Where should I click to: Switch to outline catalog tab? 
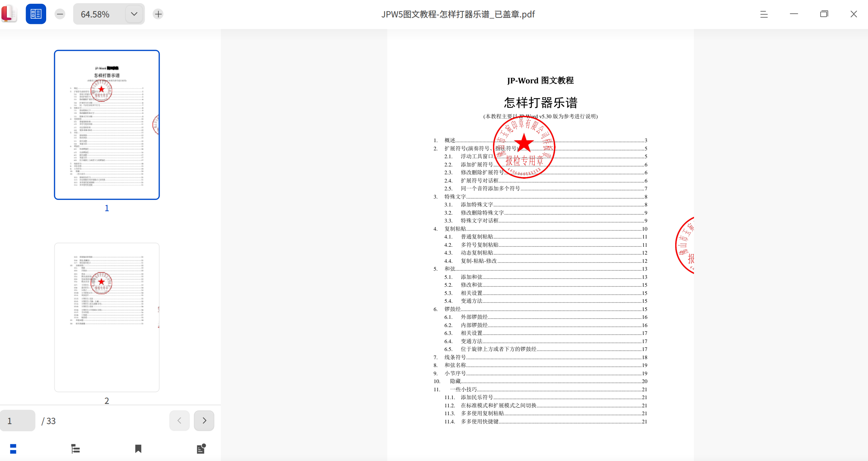pos(76,449)
